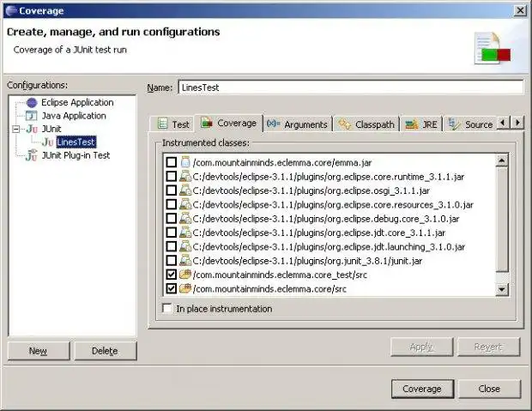Image resolution: width=532 pixels, height=411 pixels.
Task: Click the Delete configuration button
Action: (106, 351)
